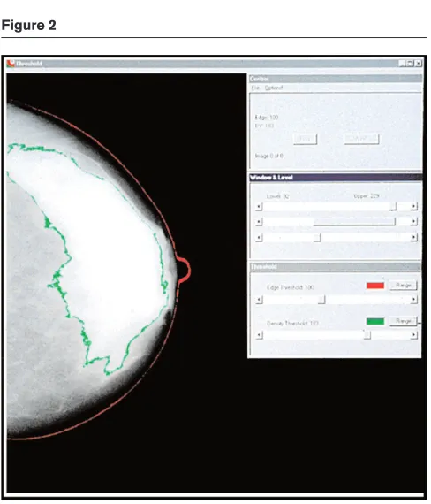
Task: Click the wide thumb of middle Window & Level slider
Action: (354, 221)
